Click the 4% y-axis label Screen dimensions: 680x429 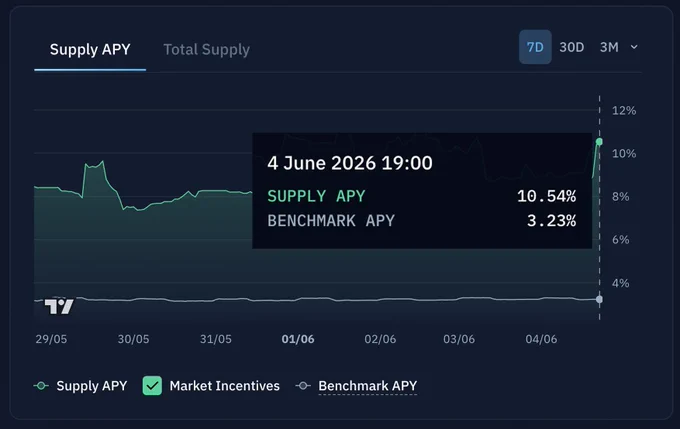coord(621,283)
